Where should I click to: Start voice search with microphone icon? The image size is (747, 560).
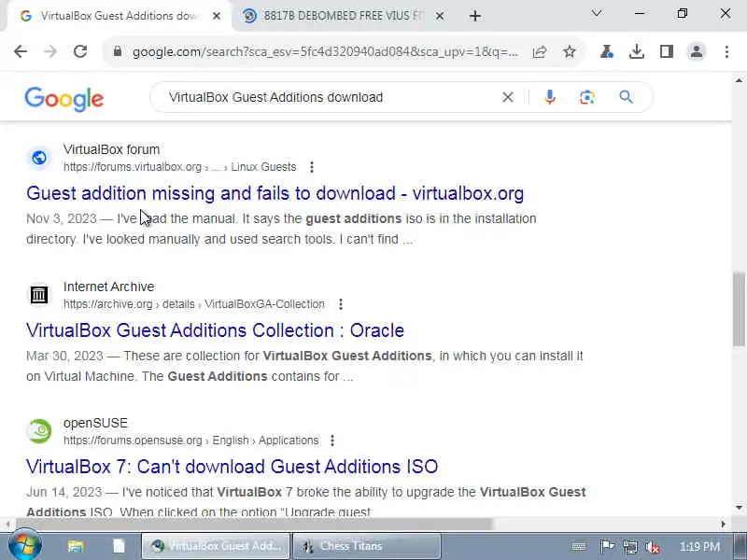point(550,97)
